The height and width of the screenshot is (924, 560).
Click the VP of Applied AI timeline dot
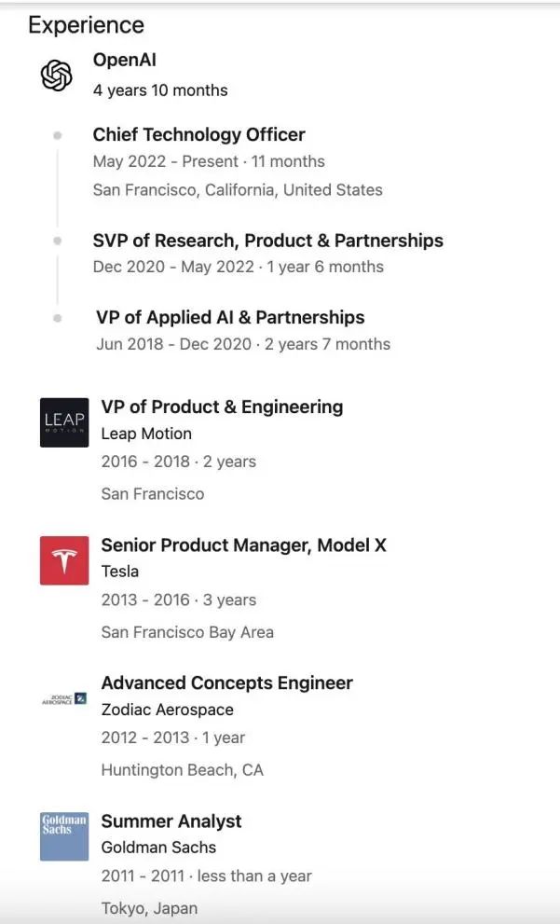point(57,318)
